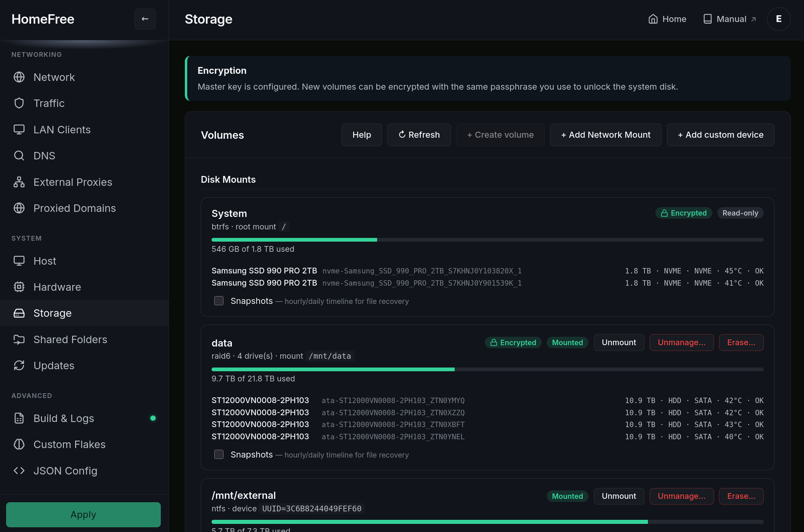Click the JSON Config code icon

[x=19, y=471]
